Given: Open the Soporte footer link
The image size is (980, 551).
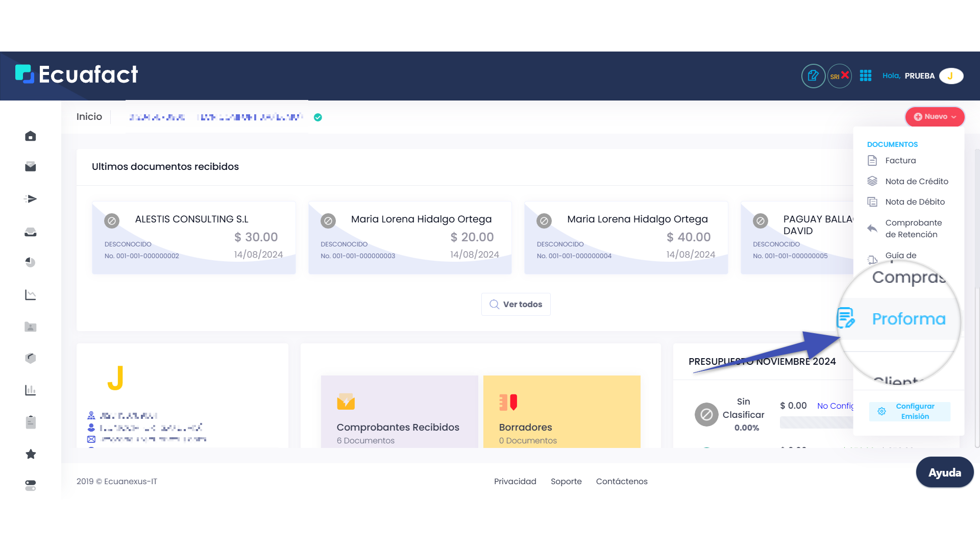Looking at the screenshot, I should [566, 482].
